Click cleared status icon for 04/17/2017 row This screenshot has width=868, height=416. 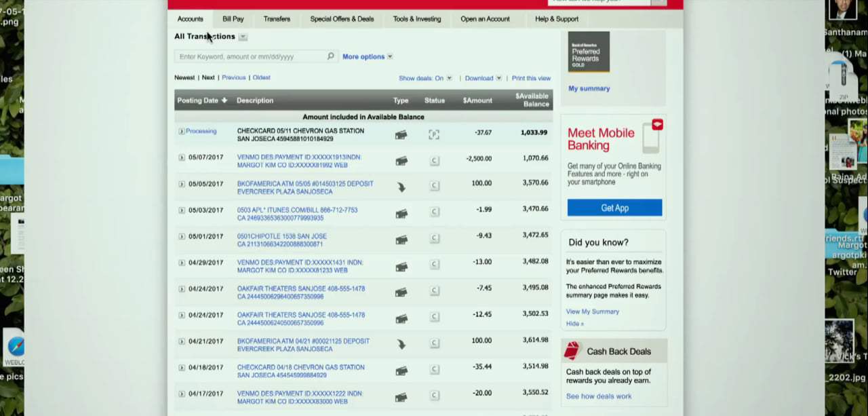[x=435, y=396]
